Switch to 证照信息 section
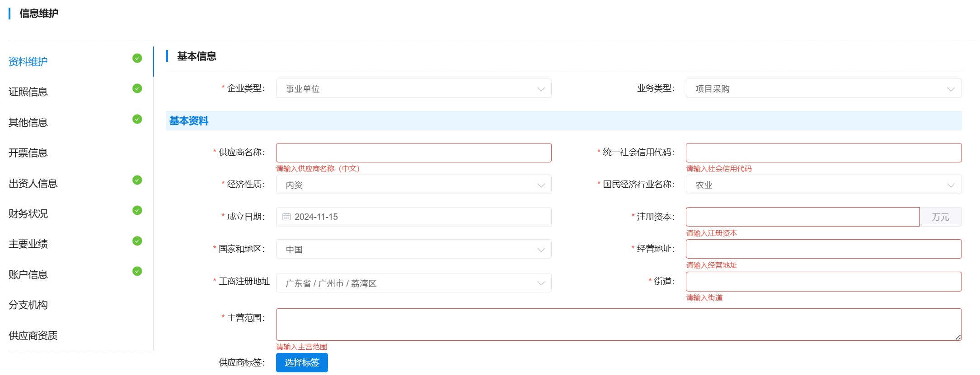 (x=28, y=92)
